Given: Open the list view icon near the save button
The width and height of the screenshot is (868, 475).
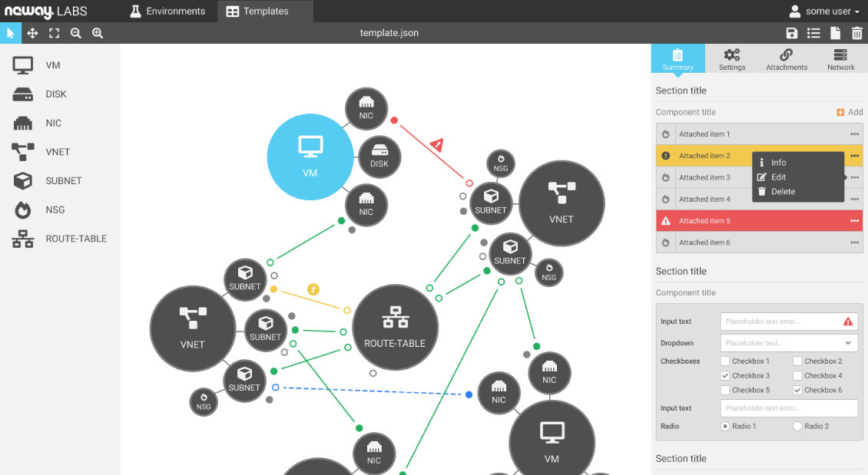Looking at the screenshot, I should coord(813,33).
